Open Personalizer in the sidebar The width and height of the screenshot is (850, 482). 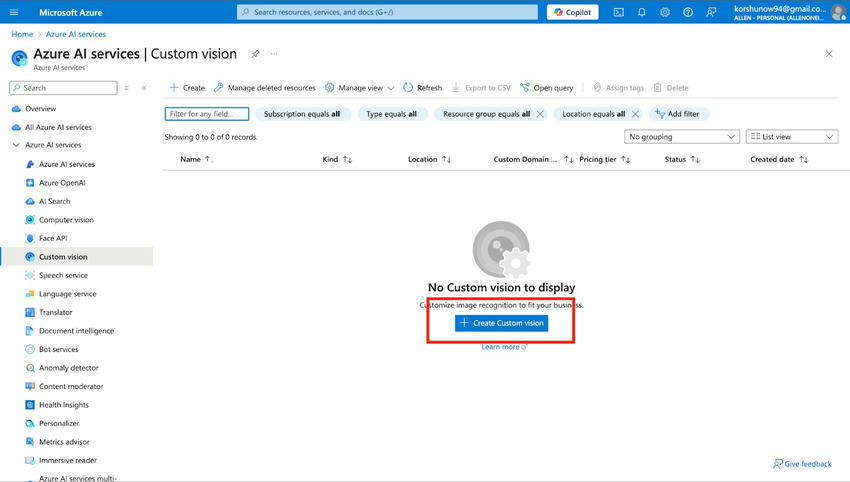[x=59, y=423]
